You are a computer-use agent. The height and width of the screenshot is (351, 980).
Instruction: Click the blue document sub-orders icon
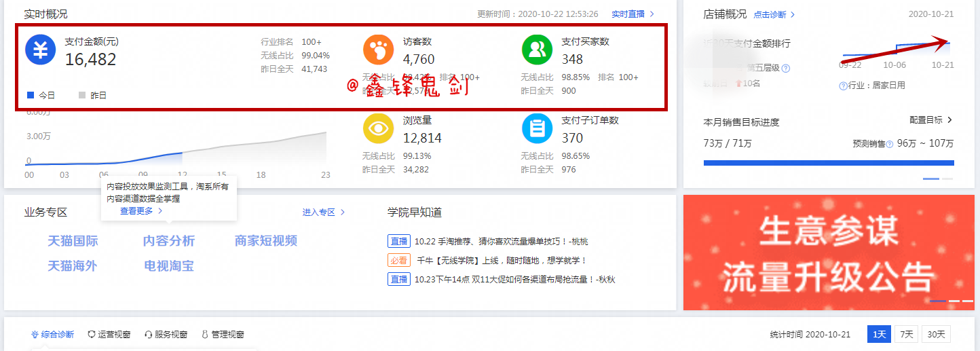537,129
